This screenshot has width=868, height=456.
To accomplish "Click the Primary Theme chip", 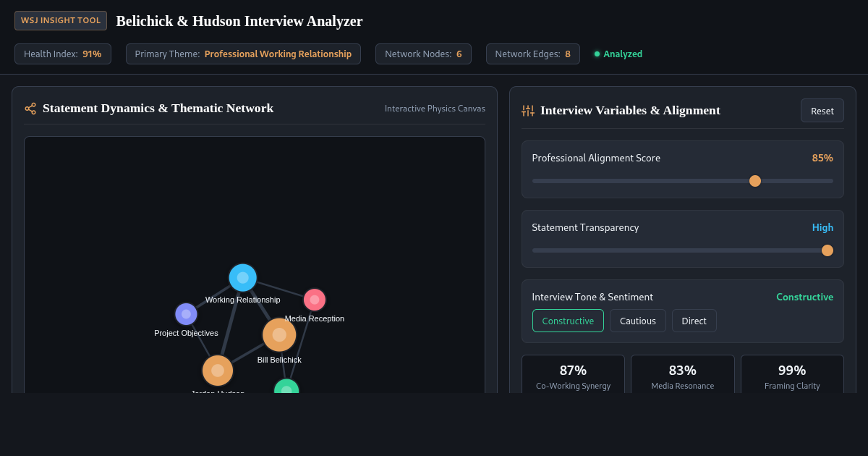I will pos(243,54).
